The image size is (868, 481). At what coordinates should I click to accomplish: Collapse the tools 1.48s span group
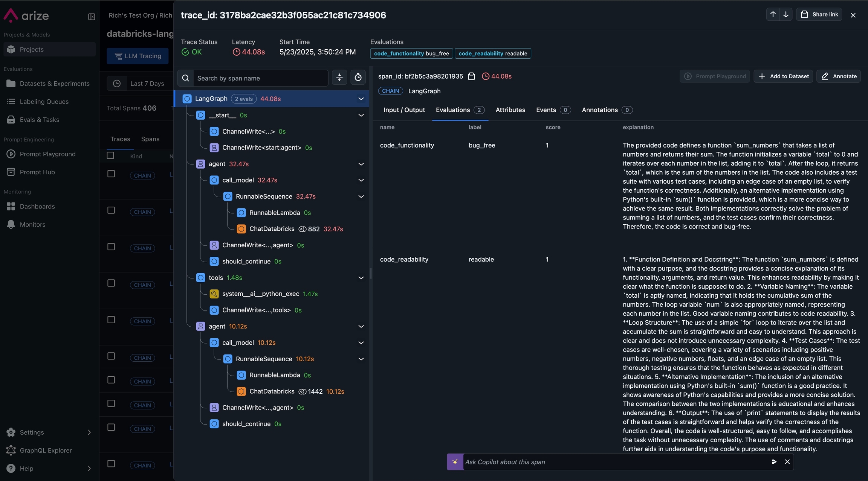[361, 278]
